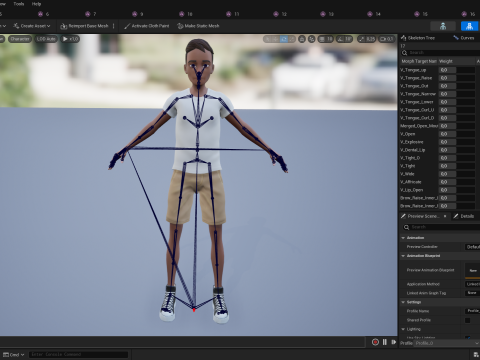This screenshot has height=360, width=480.
Task: Toggle the Shared Profile checkbox
Action: (x=468, y=320)
